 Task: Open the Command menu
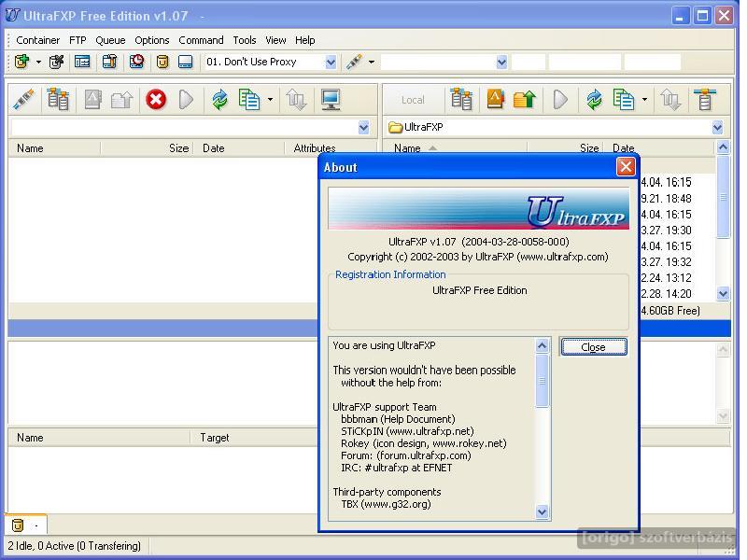[x=201, y=40]
